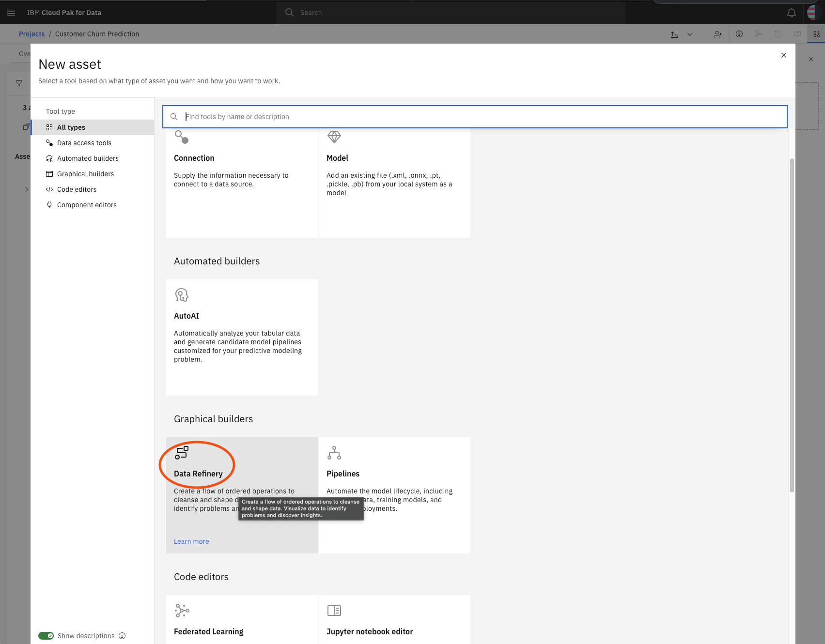
Task: Click the add collaborator icon
Action: (718, 34)
